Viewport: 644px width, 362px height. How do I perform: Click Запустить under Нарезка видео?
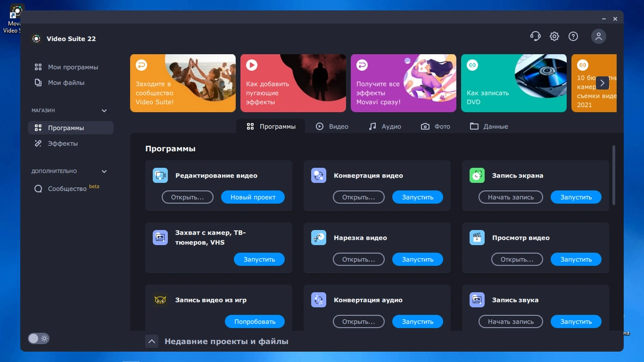pyautogui.click(x=418, y=259)
